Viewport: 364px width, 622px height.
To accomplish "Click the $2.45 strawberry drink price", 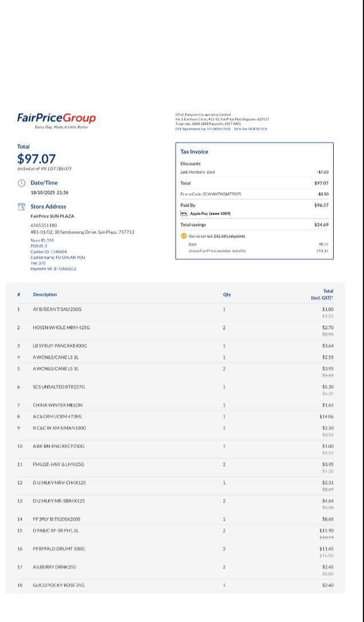I will (328, 567).
